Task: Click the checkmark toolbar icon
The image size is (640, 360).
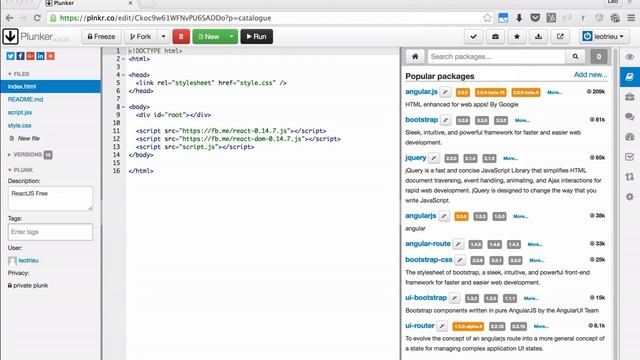Action: point(473,36)
